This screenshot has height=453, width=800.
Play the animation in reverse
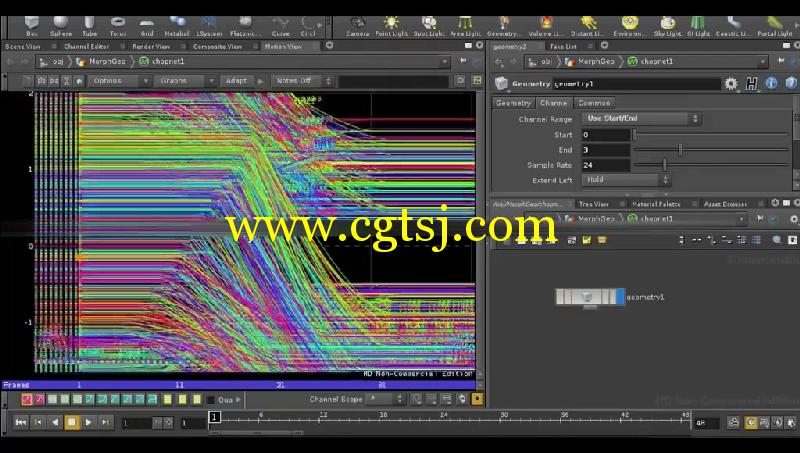tap(55, 422)
